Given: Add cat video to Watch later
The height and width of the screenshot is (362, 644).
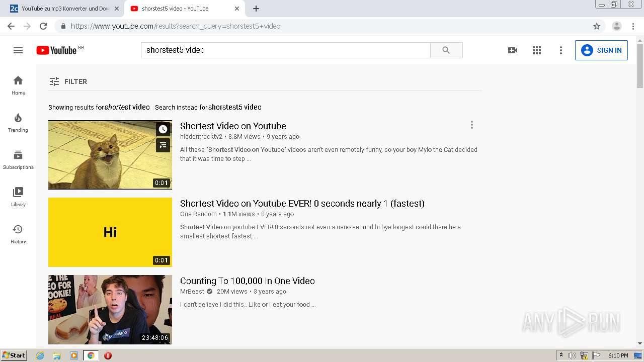Looking at the screenshot, I should 163,129.
